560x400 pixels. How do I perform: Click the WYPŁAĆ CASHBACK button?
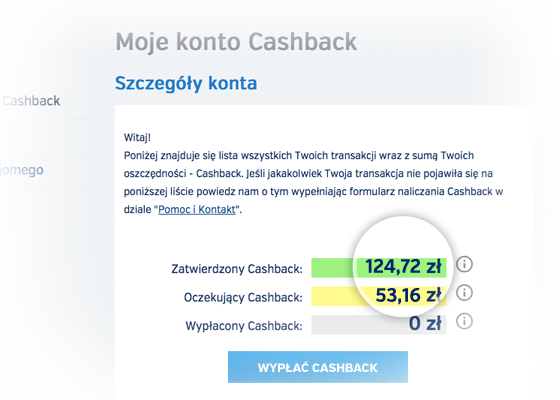318,367
